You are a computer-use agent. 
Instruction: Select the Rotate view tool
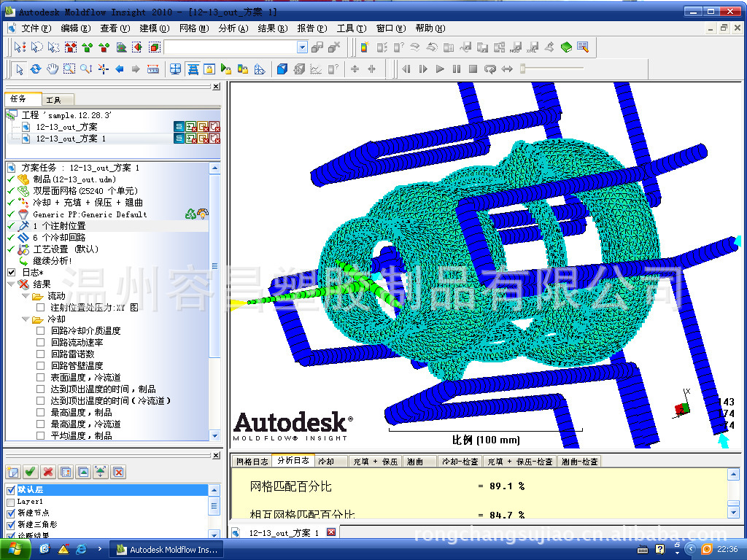pos(36,69)
